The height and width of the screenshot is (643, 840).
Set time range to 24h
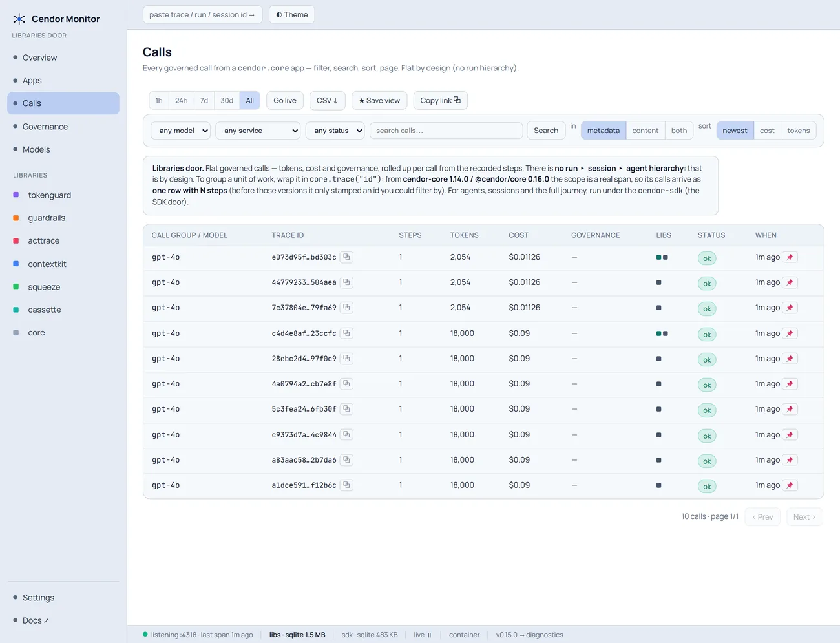182,101
